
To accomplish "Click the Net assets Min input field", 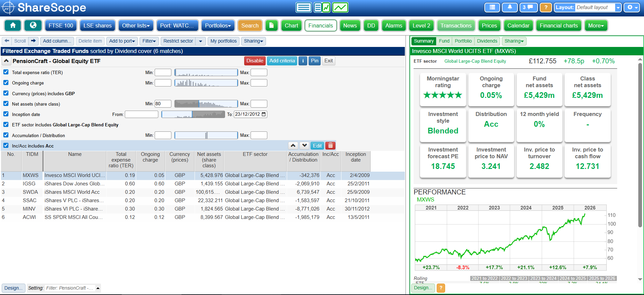I will coord(163,104).
